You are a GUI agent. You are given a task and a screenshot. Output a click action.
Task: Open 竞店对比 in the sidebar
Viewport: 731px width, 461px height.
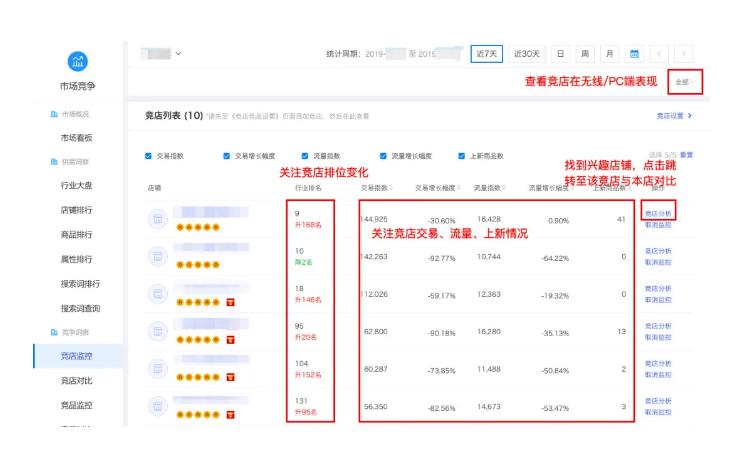click(x=76, y=381)
